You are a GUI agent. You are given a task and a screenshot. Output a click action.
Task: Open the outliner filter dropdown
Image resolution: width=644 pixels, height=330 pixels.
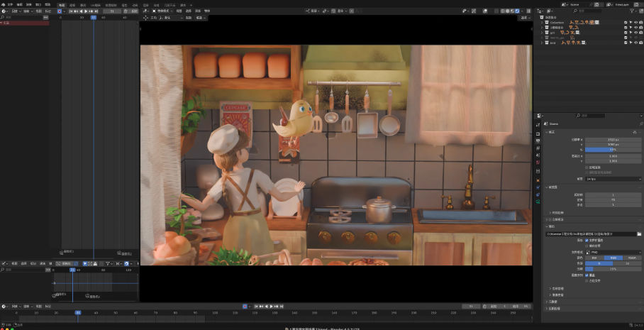point(631,11)
